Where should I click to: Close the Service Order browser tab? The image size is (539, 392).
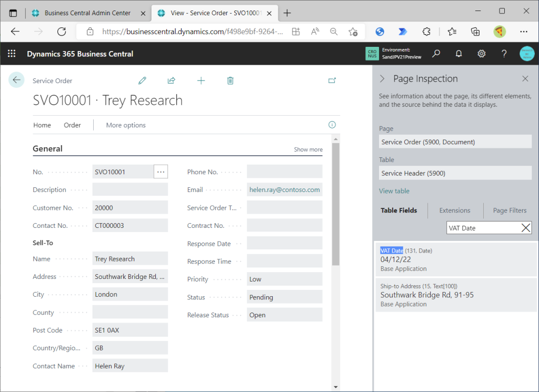pyautogui.click(x=269, y=13)
